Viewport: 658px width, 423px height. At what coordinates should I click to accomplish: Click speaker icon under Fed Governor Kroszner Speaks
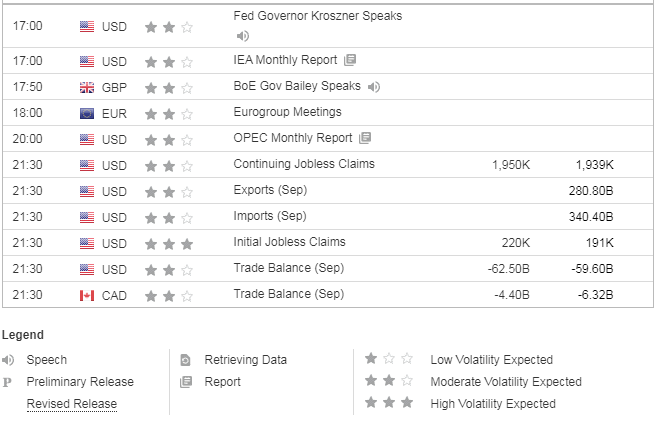tap(243, 36)
